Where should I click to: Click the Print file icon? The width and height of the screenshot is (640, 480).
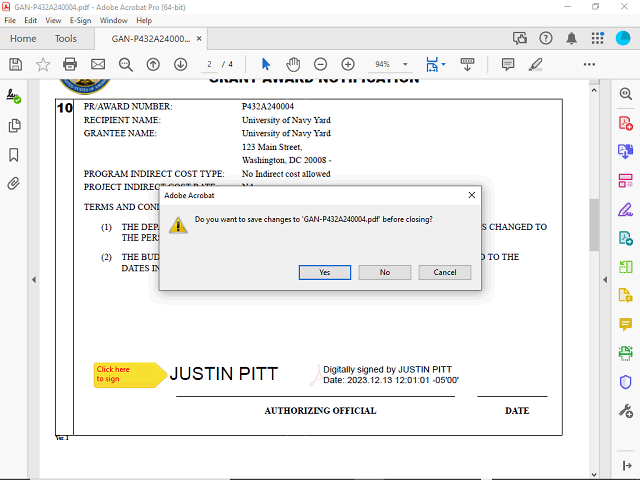70,64
